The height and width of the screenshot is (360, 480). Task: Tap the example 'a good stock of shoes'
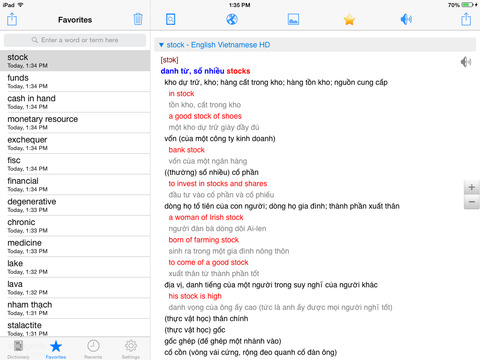pos(205,116)
